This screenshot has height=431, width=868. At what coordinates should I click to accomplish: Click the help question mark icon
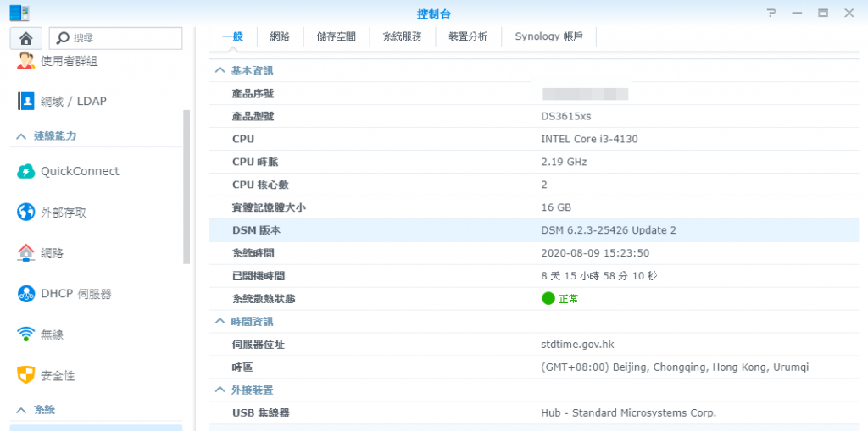[771, 14]
